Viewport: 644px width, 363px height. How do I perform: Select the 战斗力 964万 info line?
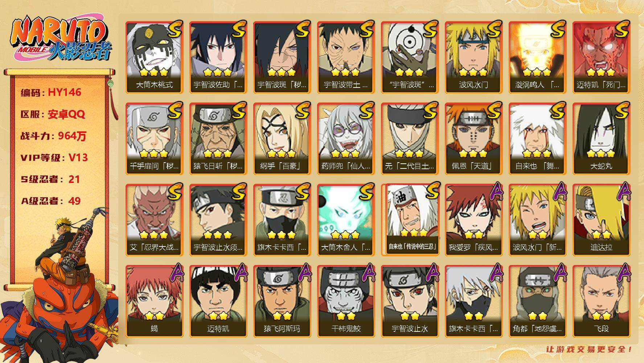pos(54,136)
